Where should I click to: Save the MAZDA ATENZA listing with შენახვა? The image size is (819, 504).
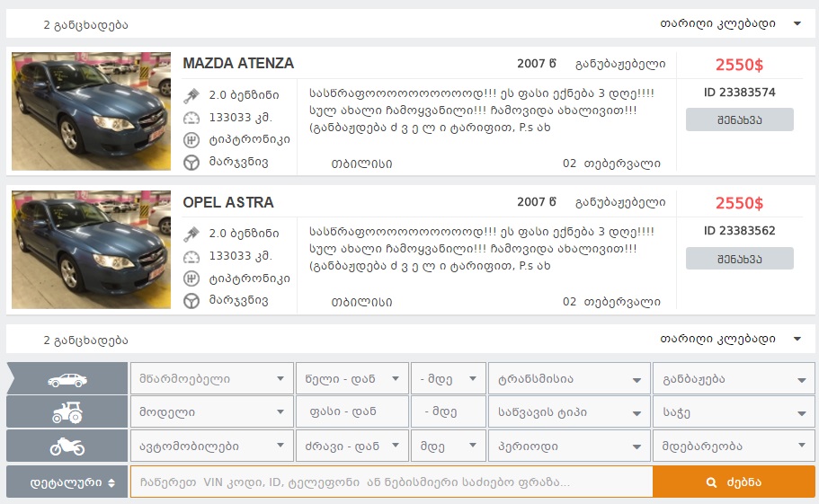click(740, 119)
